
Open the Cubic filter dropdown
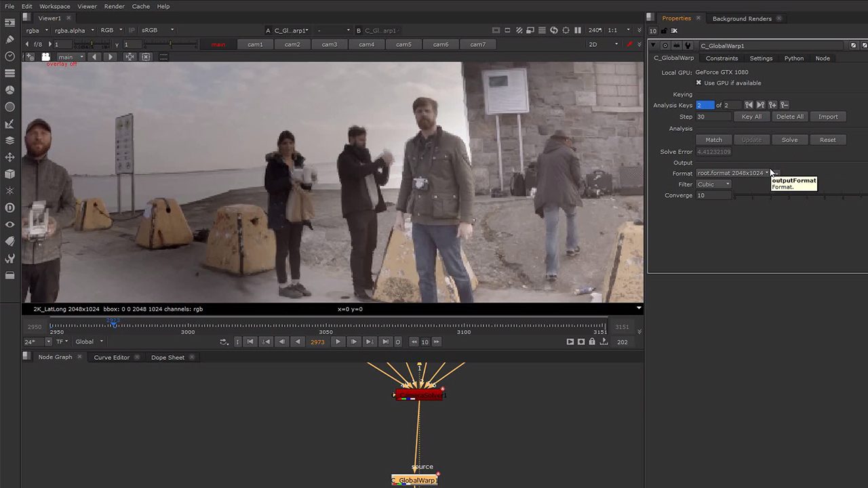click(x=713, y=184)
